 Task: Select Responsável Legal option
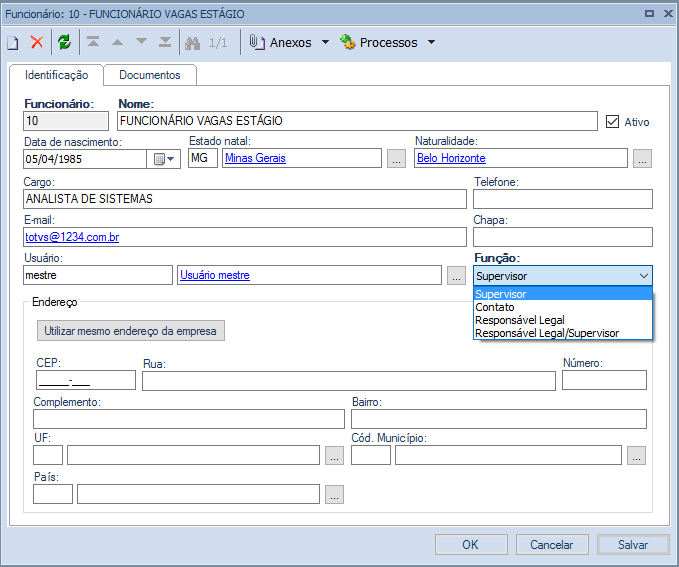[x=563, y=320]
